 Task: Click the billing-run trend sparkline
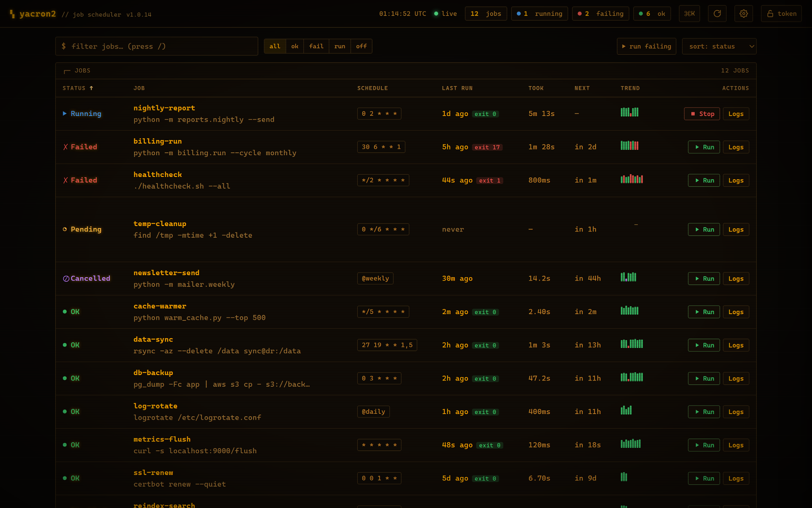[x=630, y=145]
